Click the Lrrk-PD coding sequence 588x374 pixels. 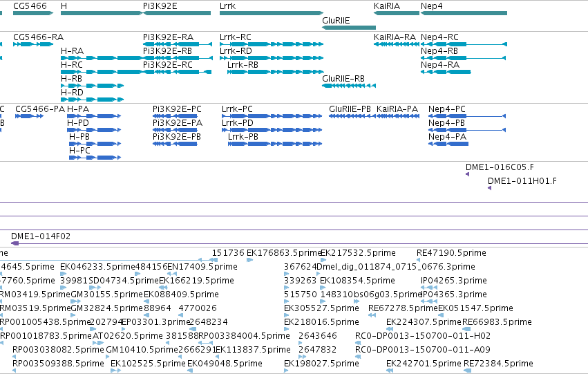coord(272,130)
